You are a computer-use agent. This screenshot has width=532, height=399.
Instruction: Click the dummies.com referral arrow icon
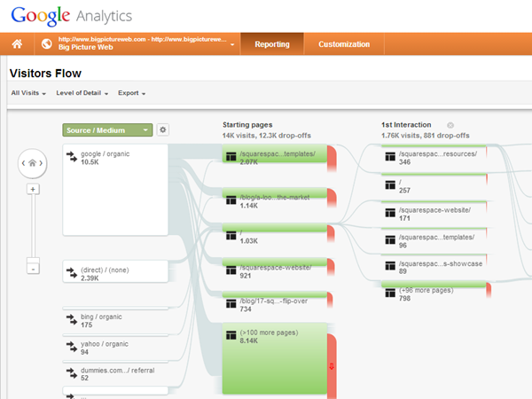coord(72,373)
